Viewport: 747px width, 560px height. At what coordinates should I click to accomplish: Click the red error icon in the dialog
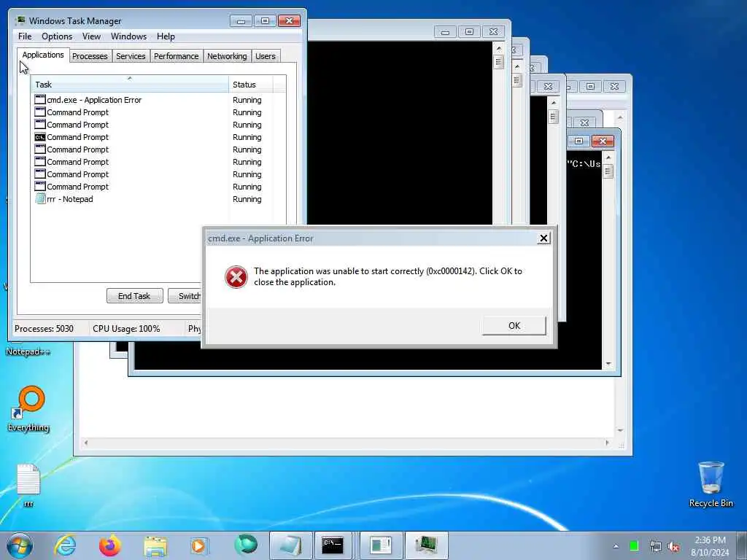point(236,276)
